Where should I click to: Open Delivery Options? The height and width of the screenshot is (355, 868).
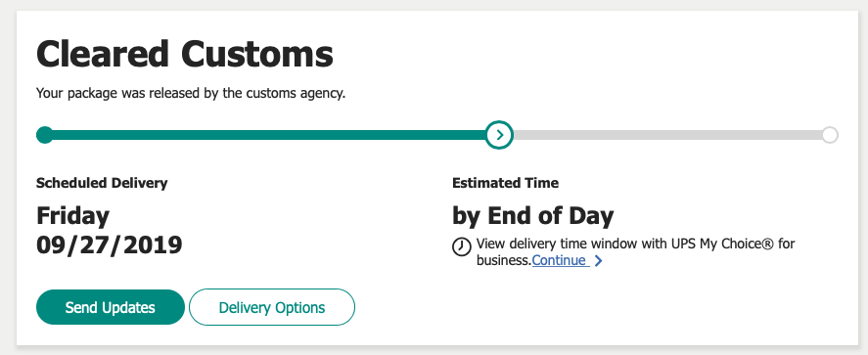point(272,307)
